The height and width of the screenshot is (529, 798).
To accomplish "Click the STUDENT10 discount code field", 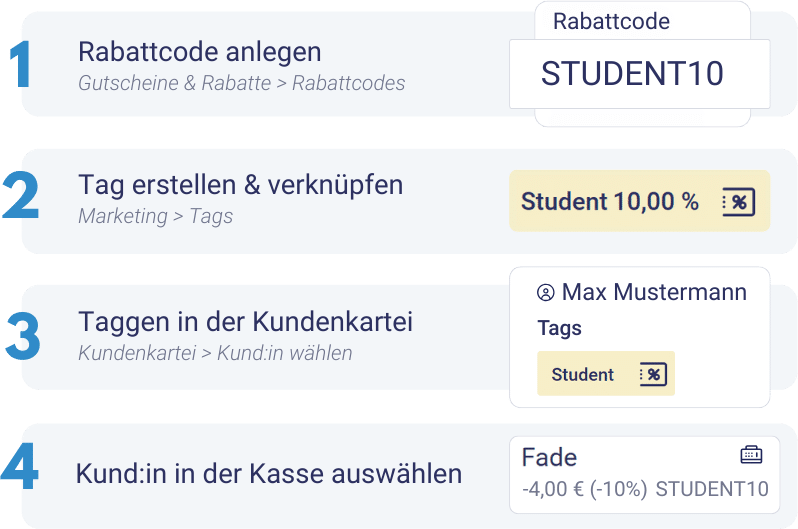I will (x=640, y=74).
